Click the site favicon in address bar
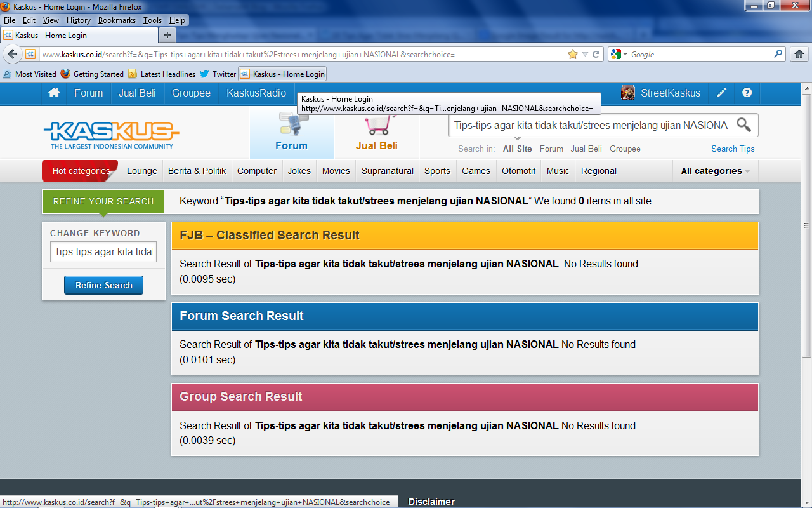Image resolution: width=812 pixels, height=508 pixels. [x=30, y=55]
